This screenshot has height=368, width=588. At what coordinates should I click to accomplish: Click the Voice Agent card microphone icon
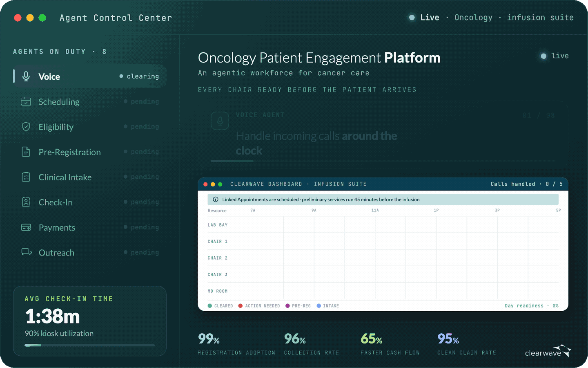click(x=220, y=121)
